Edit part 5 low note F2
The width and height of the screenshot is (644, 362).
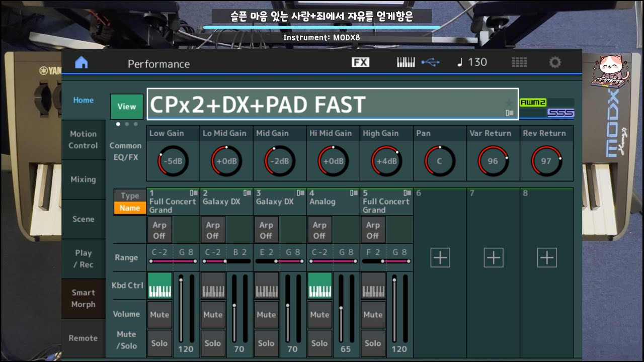click(373, 252)
